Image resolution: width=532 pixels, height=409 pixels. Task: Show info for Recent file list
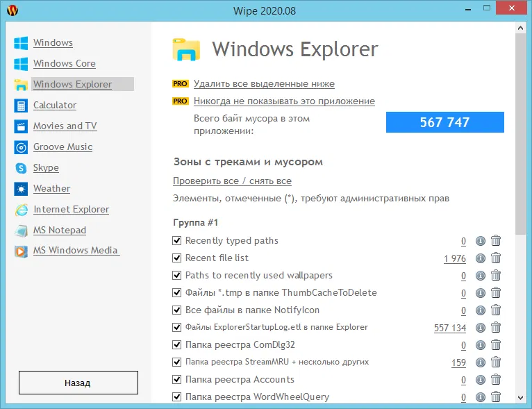coord(481,258)
